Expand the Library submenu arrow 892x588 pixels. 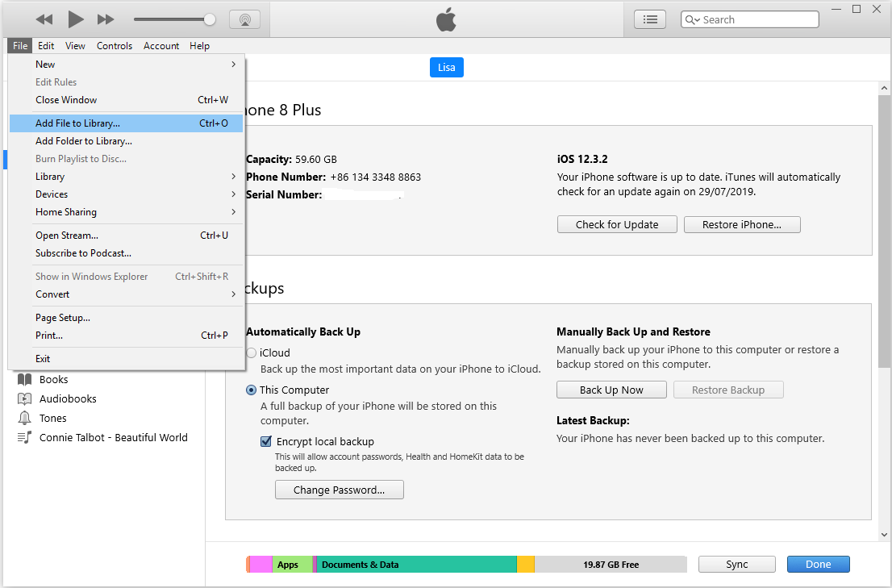(x=233, y=177)
